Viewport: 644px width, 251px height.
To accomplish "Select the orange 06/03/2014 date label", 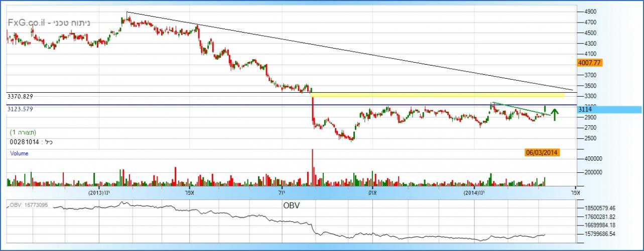I will point(542,152).
